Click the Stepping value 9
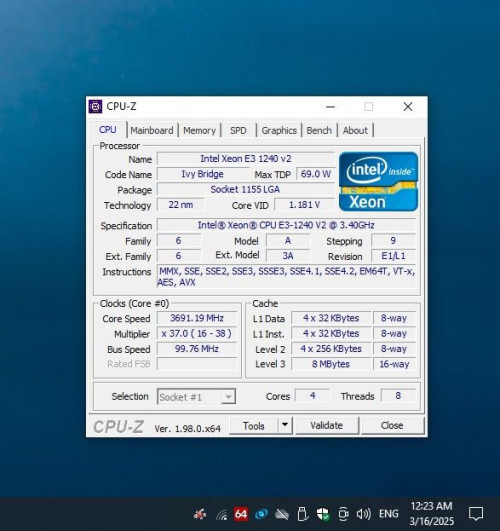The width and height of the screenshot is (500, 531). [x=393, y=240]
